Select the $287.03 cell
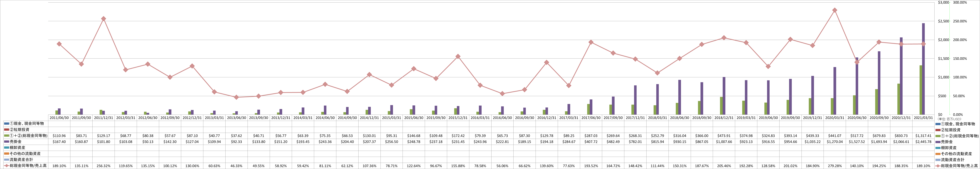This screenshot has width=980, height=169. [591, 136]
